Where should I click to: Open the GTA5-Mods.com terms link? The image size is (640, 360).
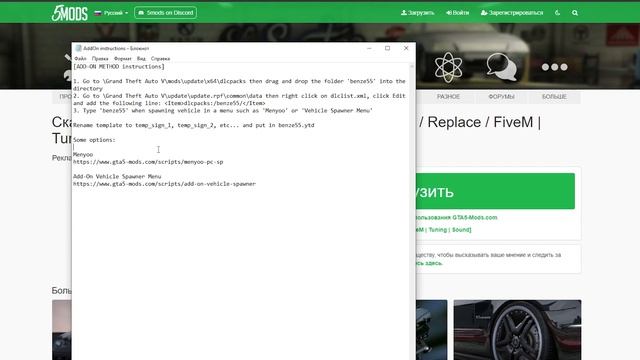pos(456,218)
